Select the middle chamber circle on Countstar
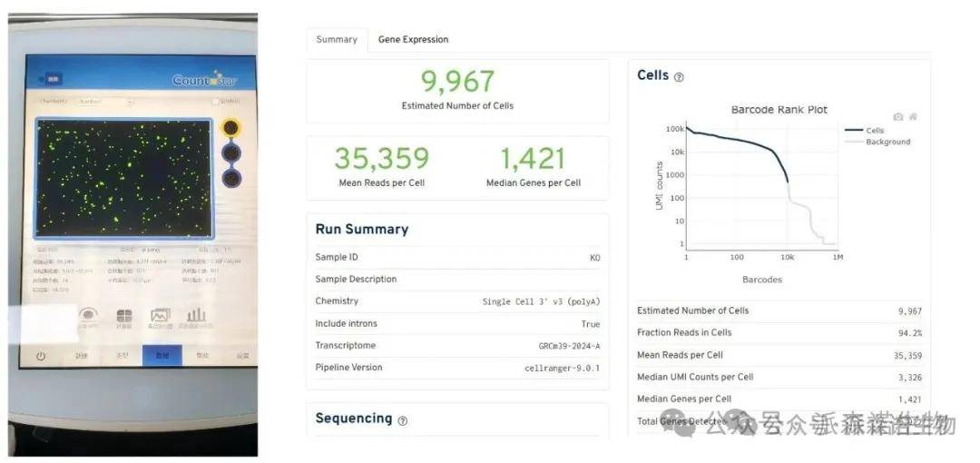The image size is (980, 463). pyautogui.click(x=231, y=153)
